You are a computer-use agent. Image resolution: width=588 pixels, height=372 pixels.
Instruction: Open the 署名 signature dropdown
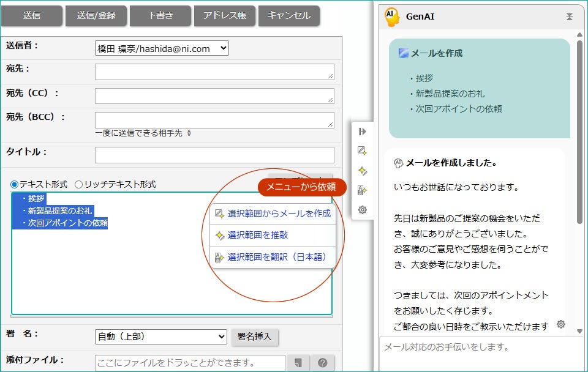coord(161,337)
